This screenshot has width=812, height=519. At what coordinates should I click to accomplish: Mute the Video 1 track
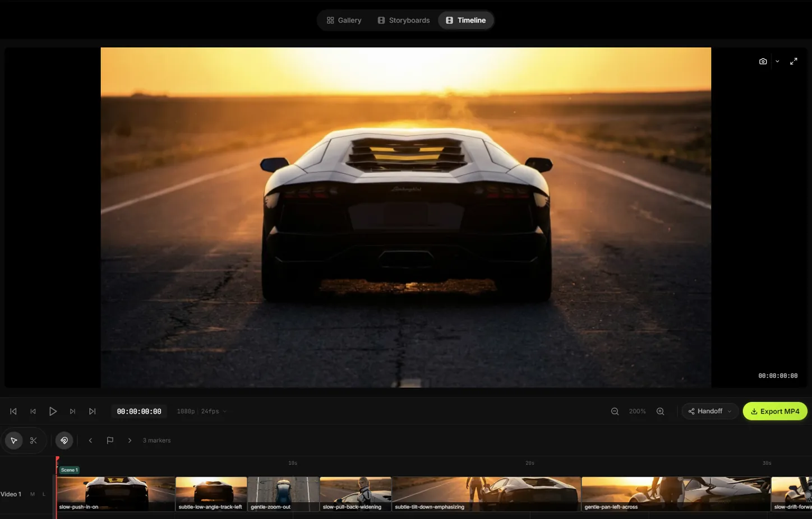pyautogui.click(x=32, y=494)
